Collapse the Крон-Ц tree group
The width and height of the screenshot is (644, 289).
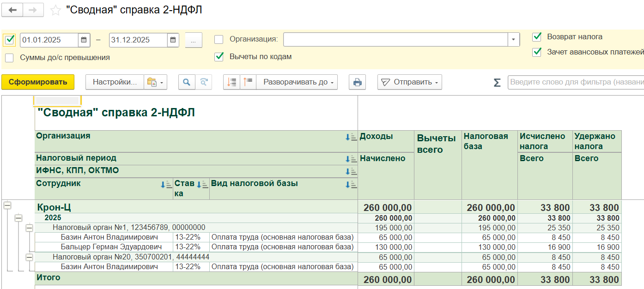7,206
